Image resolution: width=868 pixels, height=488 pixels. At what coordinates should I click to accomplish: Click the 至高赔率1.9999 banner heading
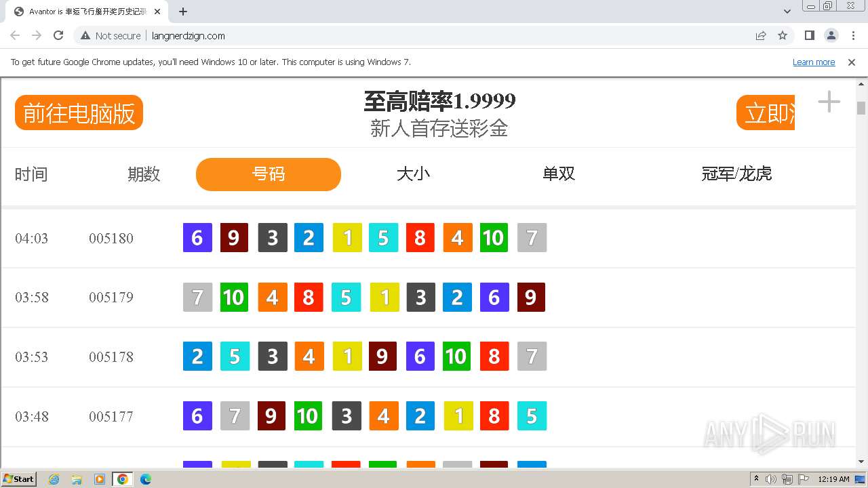click(x=439, y=101)
